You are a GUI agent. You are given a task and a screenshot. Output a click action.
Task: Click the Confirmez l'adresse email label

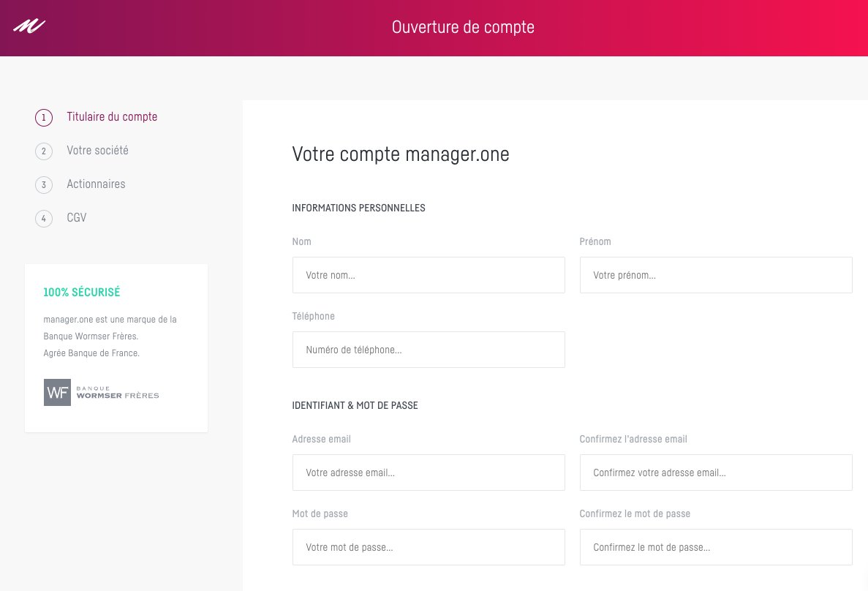633,440
